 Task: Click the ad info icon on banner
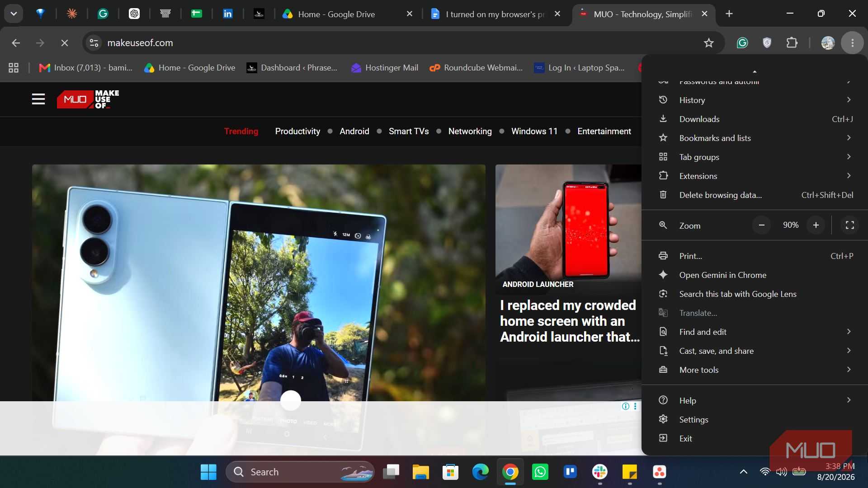coord(626,406)
